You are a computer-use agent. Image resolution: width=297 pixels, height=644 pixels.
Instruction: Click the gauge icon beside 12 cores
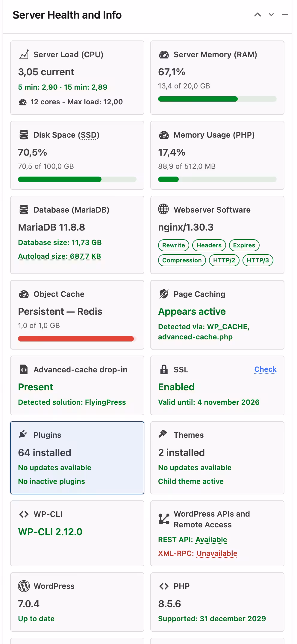click(23, 102)
